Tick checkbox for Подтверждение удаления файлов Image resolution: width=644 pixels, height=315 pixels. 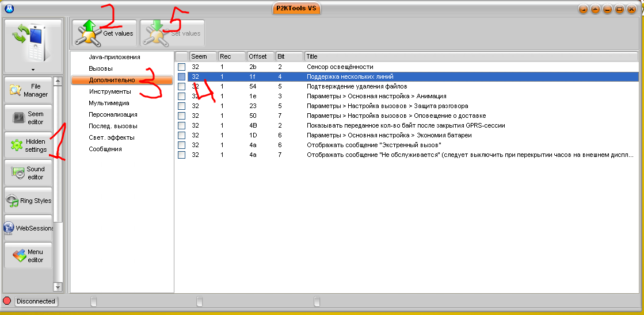pos(181,86)
